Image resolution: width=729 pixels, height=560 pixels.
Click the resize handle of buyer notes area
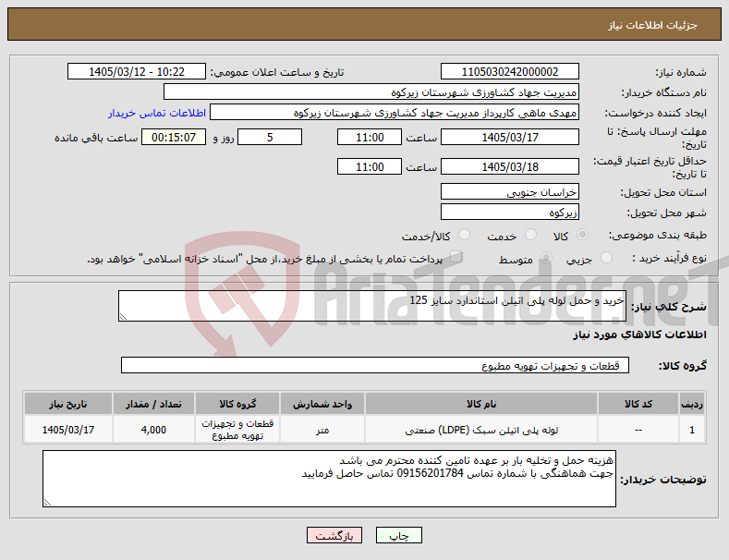click(x=47, y=503)
